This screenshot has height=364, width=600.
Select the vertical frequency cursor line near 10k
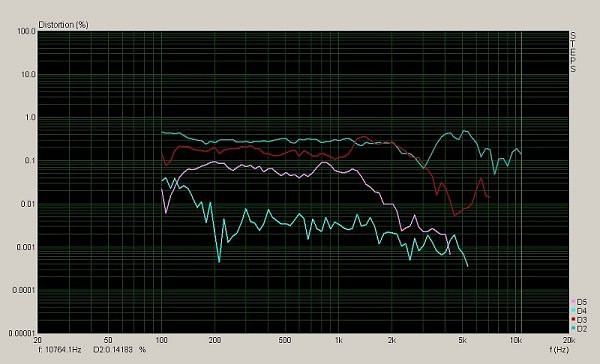click(x=521, y=182)
